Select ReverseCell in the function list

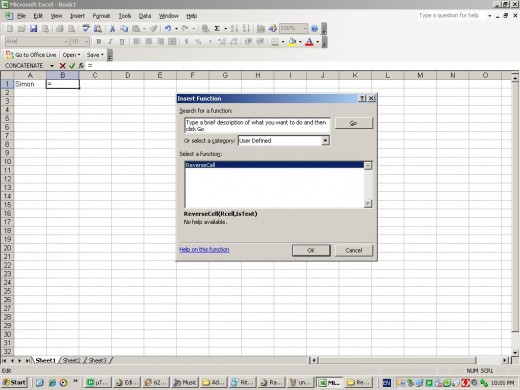point(274,165)
